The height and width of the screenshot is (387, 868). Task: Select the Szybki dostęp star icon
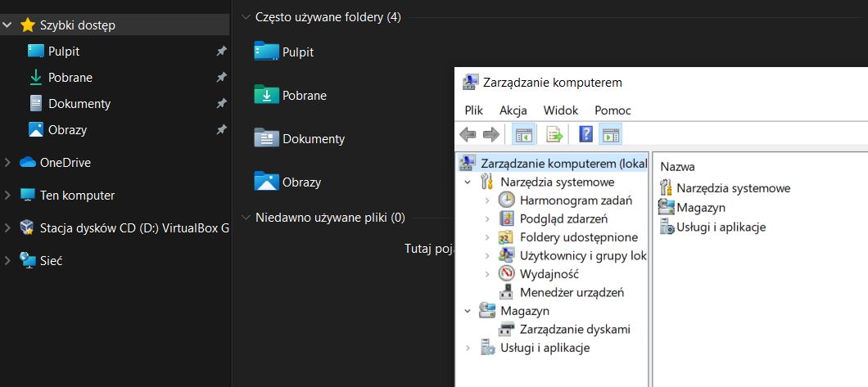coord(27,25)
